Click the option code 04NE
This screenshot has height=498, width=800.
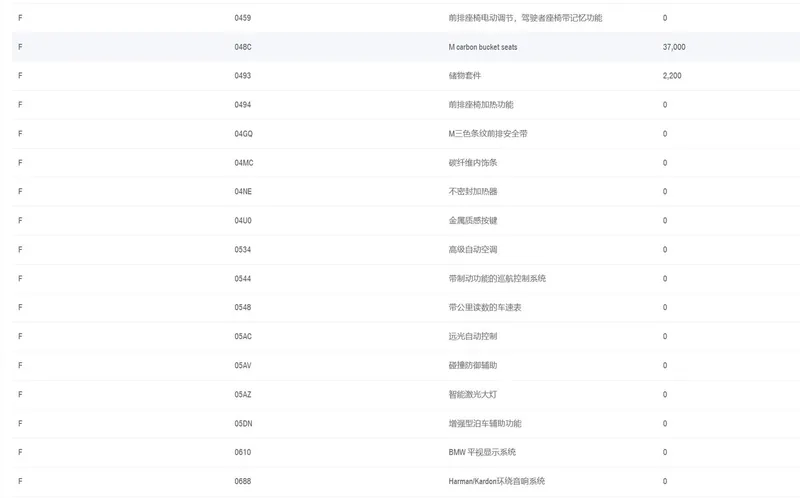pos(243,191)
